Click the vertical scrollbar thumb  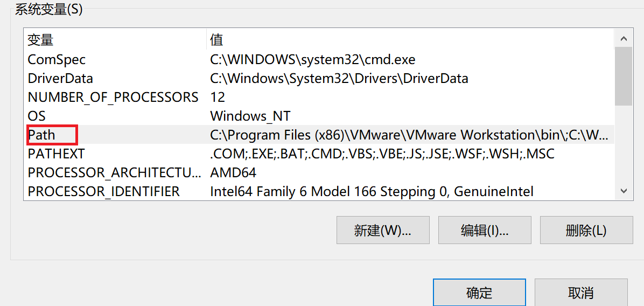(x=624, y=75)
